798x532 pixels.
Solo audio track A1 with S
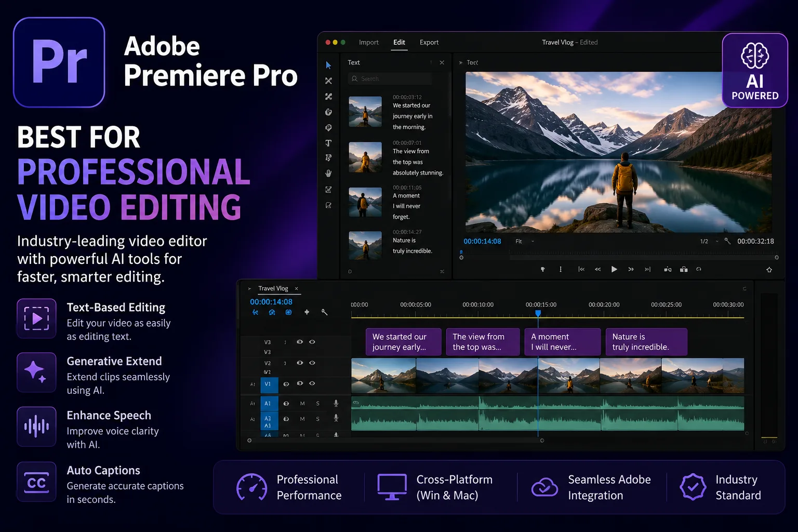coord(318,404)
